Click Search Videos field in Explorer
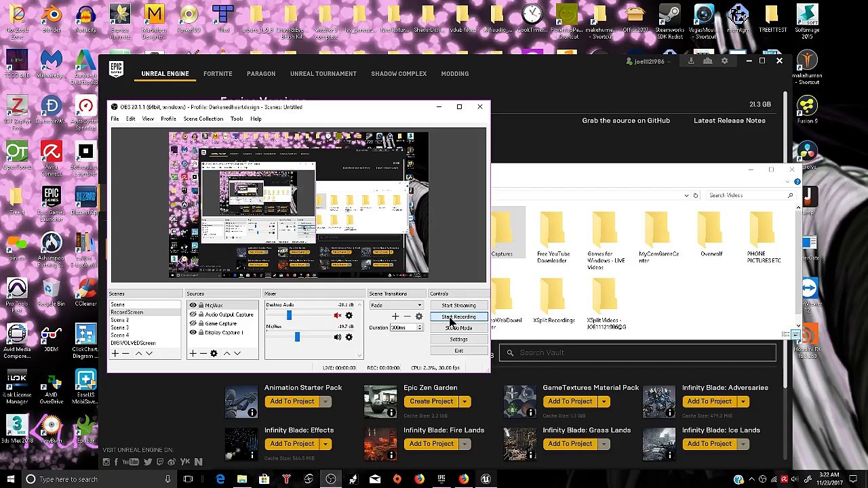The height and width of the screenshot is (488, 868). 751,195
